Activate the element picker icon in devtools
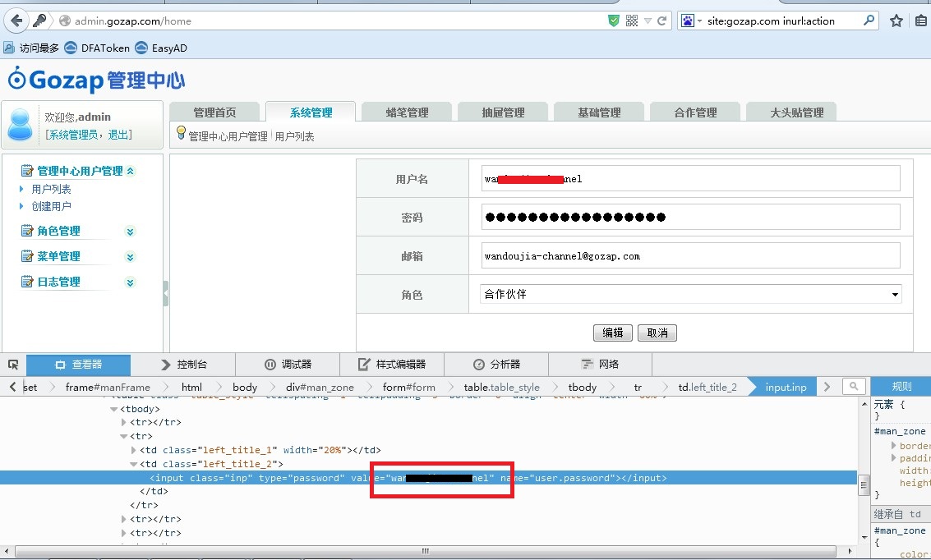Image resolution: width=931 pixels, height=560 pixels. [x=13, y=365]
